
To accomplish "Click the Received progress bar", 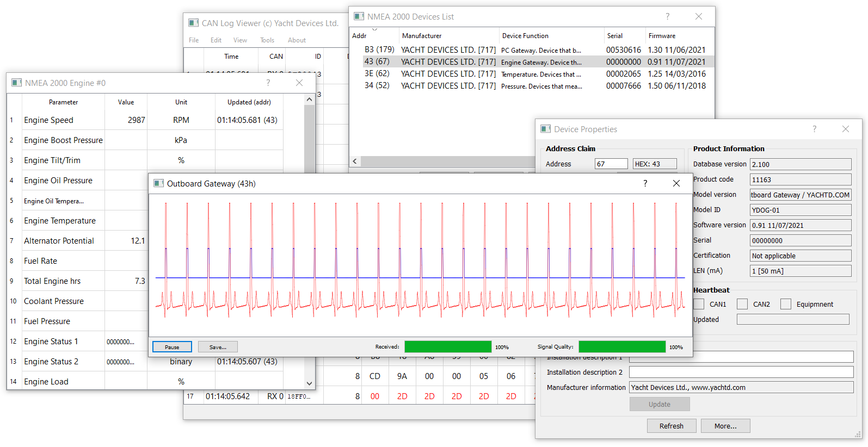I will pyautogui.click(x=448, y=347).
